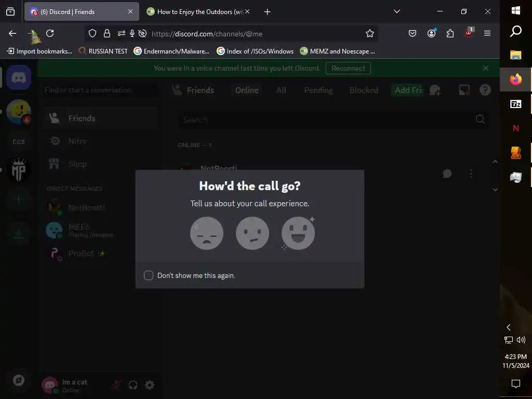532x399 pixels.
Task: Toggle microphone mute in user panel
Action: (116, 385)
